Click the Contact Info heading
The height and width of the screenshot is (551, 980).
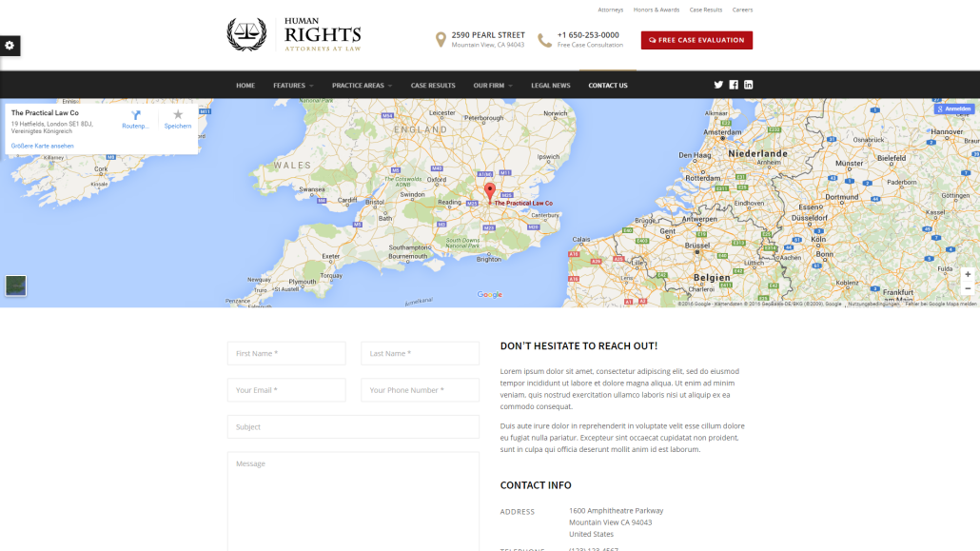[x=536, y=485]
